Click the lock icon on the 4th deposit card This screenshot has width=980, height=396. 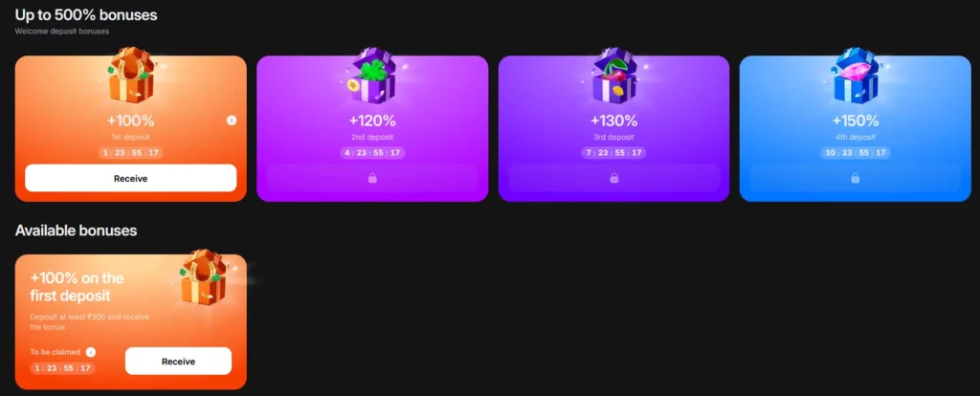coord(855,178)
